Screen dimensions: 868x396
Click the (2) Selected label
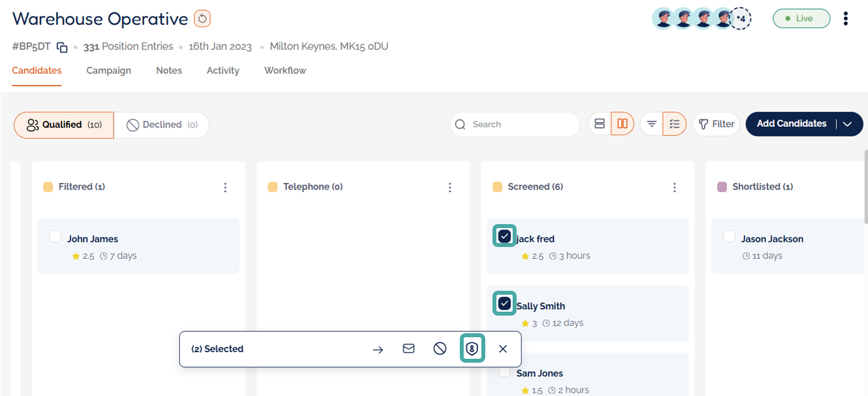click(x=217, y=349)
